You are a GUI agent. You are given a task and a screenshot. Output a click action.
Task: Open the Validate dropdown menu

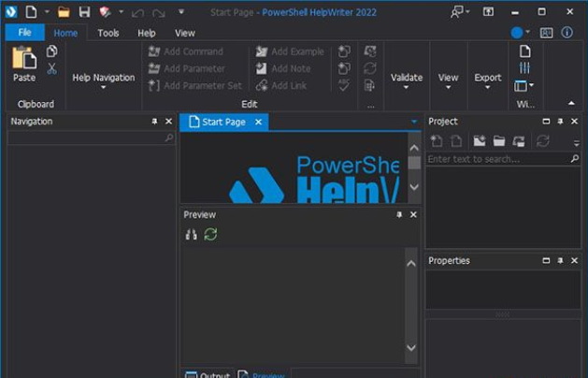(407, 82)
